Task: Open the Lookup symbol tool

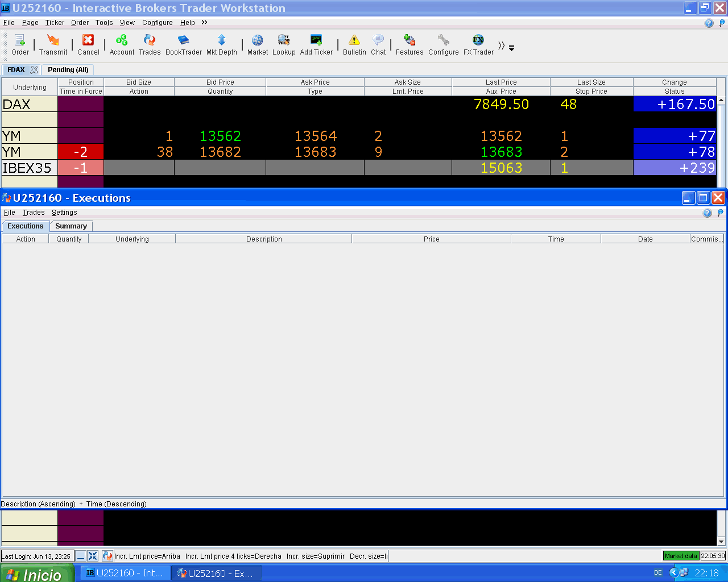Action: click(x=284, y=40)
